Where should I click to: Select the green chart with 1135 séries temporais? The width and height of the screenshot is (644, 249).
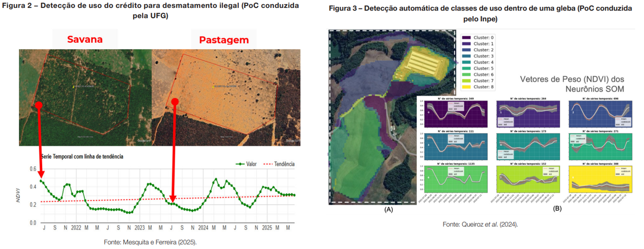456,179
